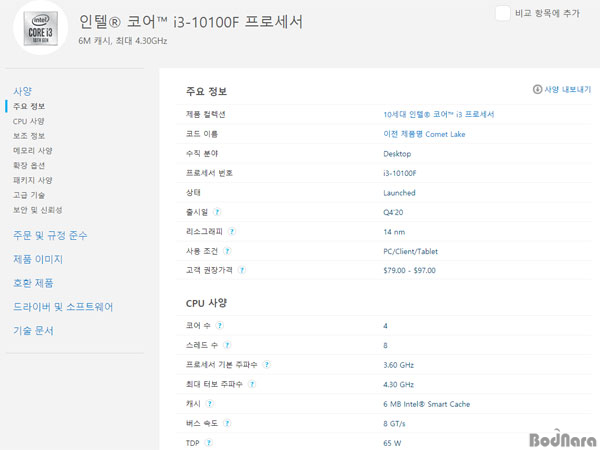The image size is (600, 450).
Task: Click the Intel Core i3 badge image
Action: (41, 28)
